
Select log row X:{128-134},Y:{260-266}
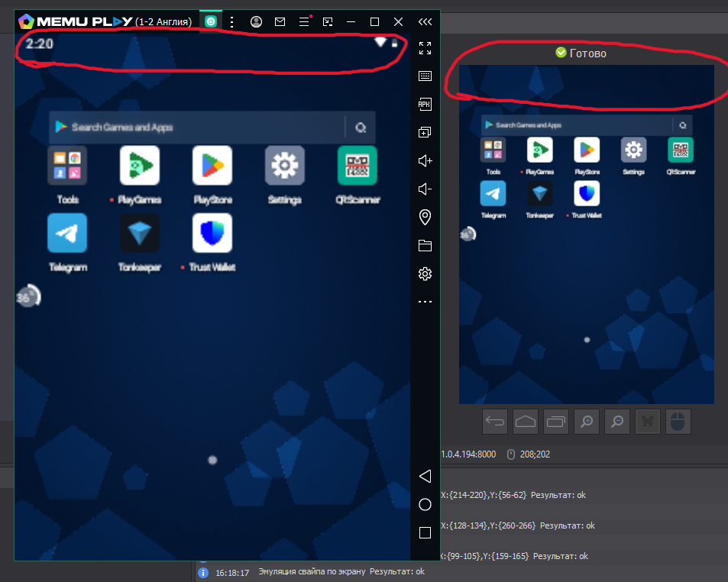pos(518,525)
